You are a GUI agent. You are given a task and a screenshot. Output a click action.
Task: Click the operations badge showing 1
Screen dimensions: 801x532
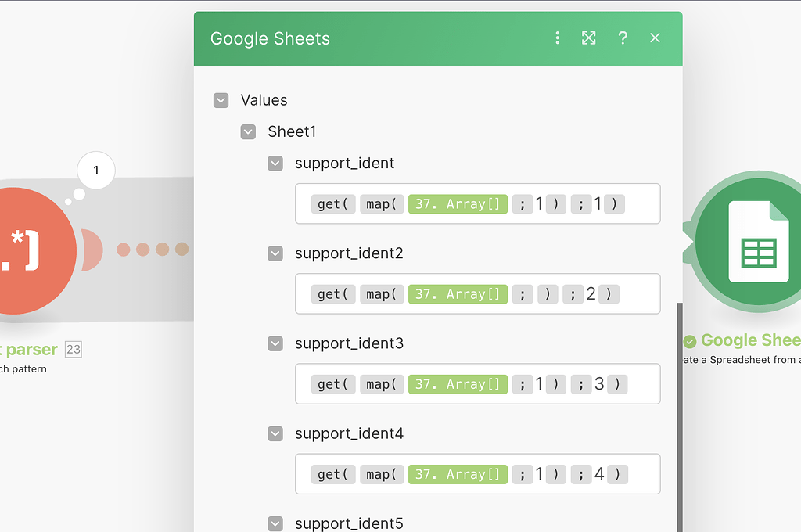click(95, 170)
